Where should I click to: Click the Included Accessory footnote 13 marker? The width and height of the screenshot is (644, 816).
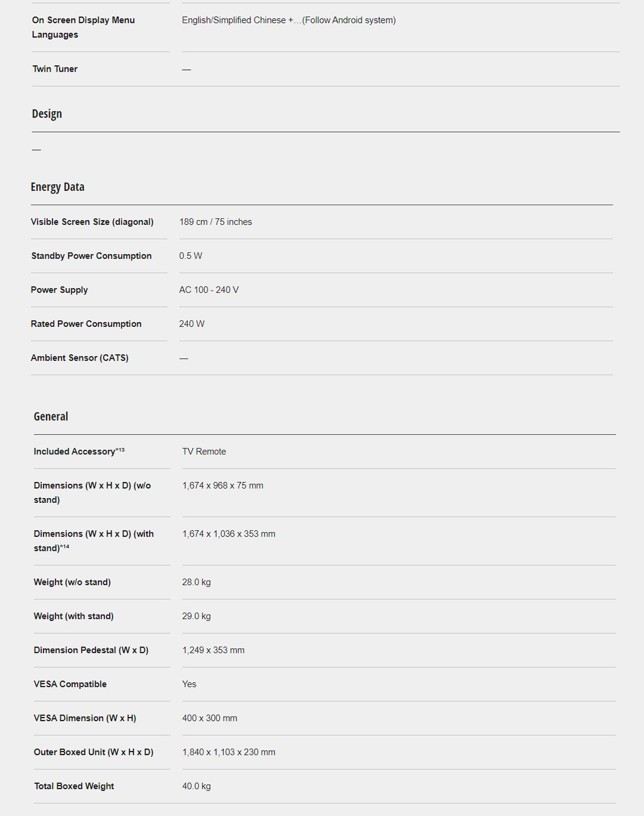coord(120,450)
